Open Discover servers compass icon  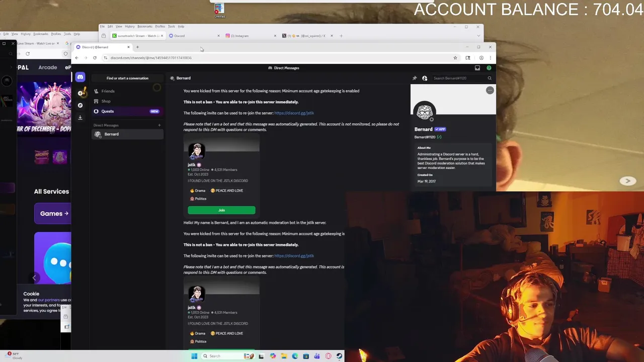80,105
